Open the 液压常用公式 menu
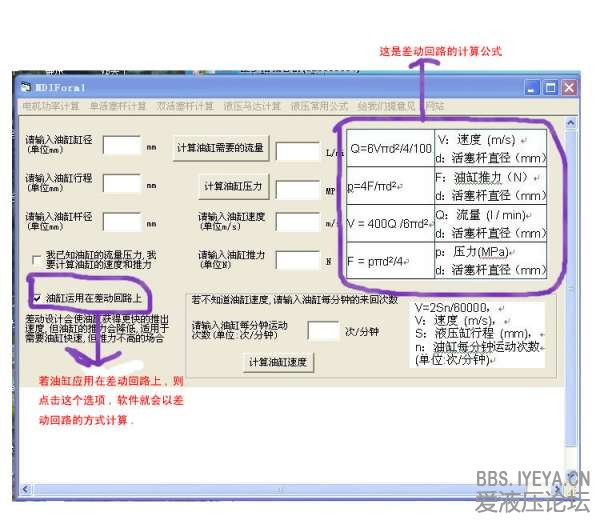The image size is (600, 520). coord(319,106)
